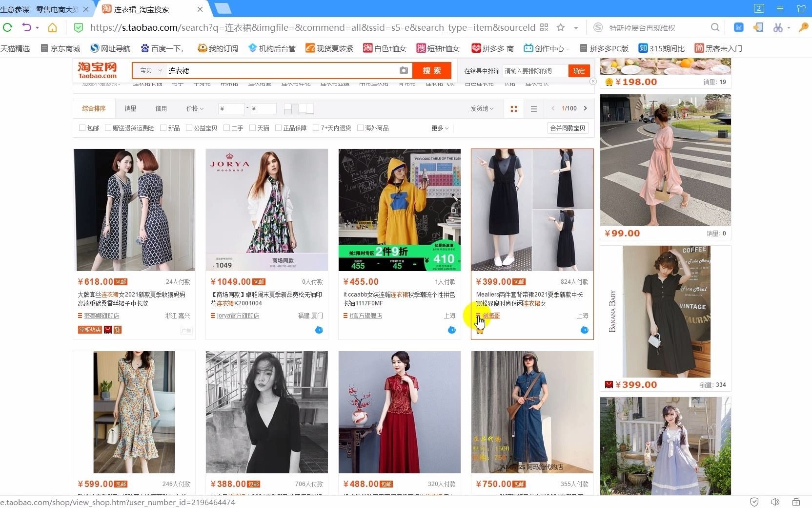Click the blue chat icon under ¥399.00 Mealiers item
Viewport: 812px width, 508px height.
pos(584,330)
